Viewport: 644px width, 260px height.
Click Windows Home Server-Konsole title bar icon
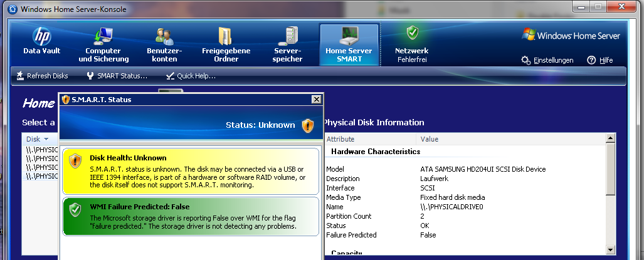[13, 9]
